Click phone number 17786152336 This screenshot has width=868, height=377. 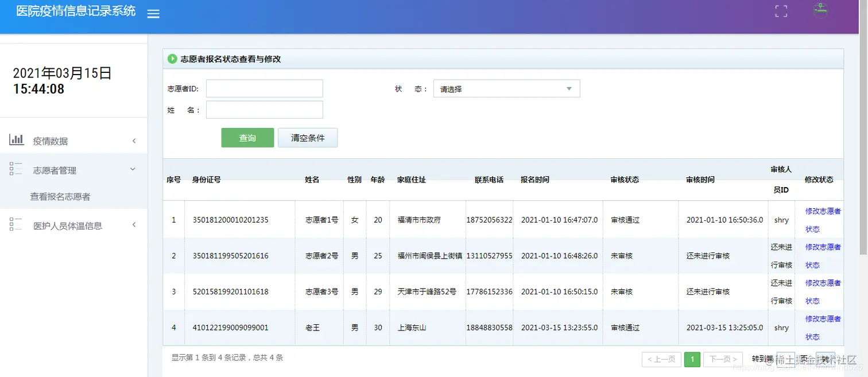(489, 292)
